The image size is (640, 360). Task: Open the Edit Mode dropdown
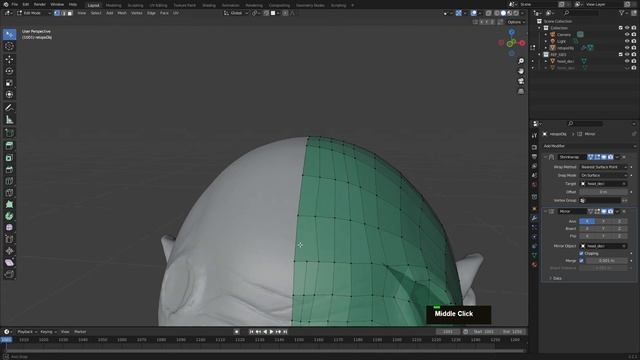(33, 13)
